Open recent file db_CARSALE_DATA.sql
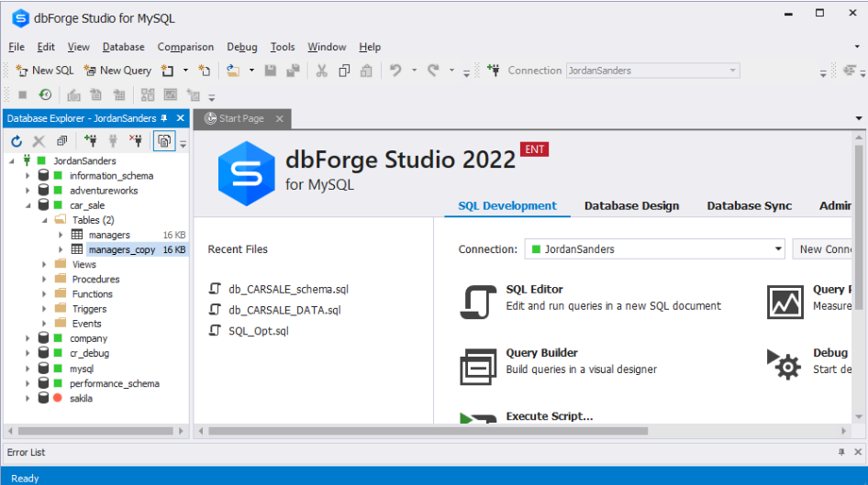Screen dimensions: 868x485 [x=284, y=310]
